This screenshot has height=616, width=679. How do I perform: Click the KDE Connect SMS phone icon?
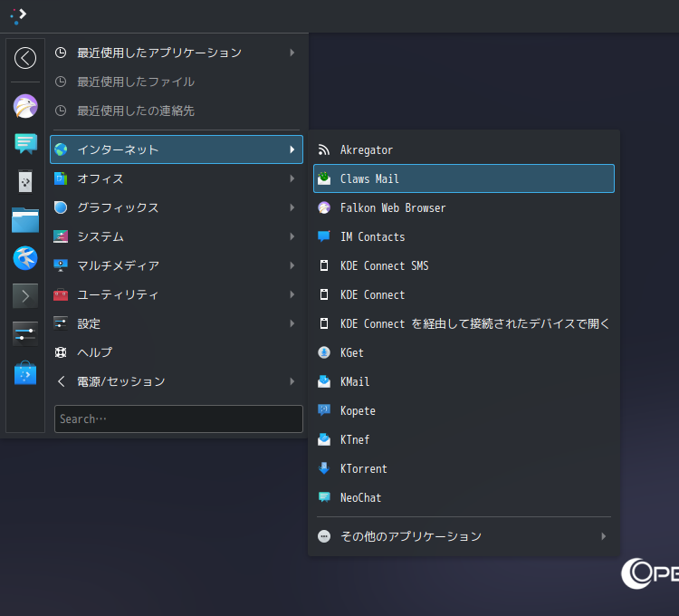(x=324, y=265)
